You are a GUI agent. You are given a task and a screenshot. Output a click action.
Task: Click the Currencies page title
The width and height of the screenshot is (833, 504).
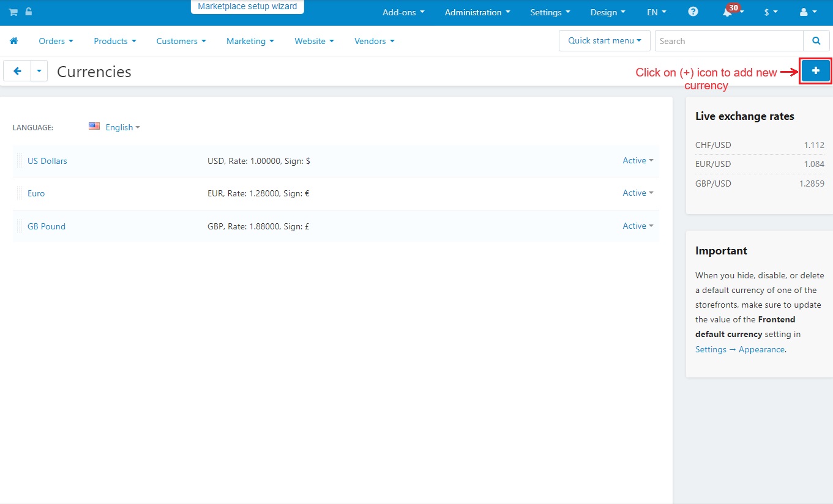94,72
